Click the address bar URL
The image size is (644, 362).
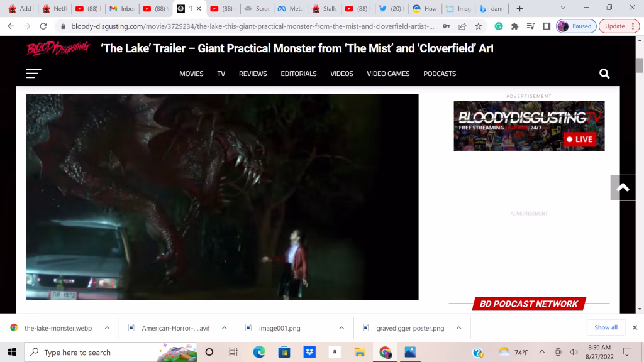point(252,26)
